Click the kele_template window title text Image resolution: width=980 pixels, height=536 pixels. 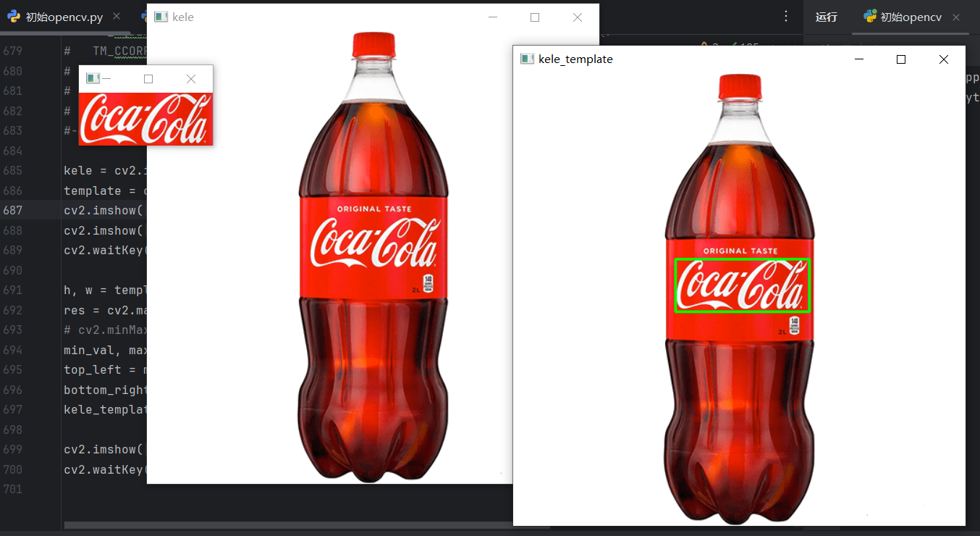(575, 59)
